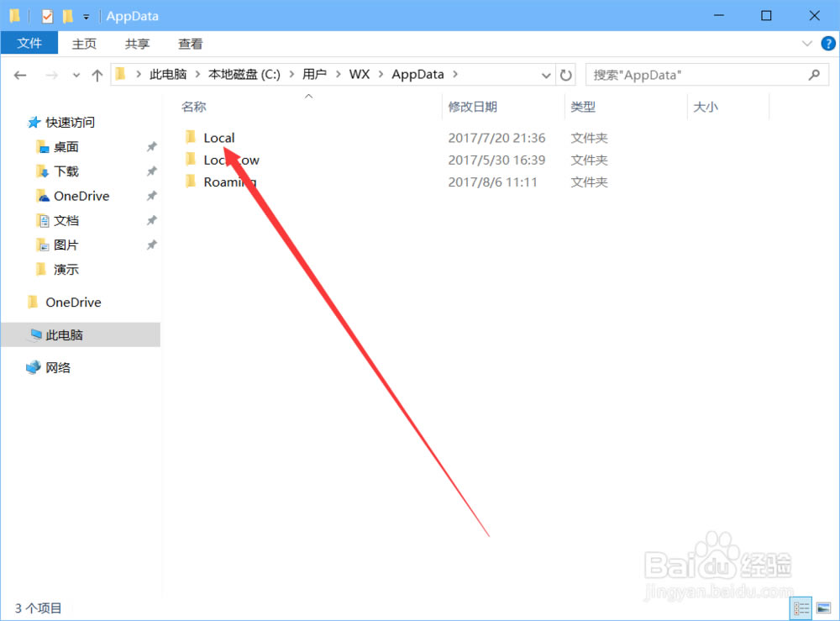Click 此电脑 in the address breadcrumb
840x621 pixels.
point(168,75)
